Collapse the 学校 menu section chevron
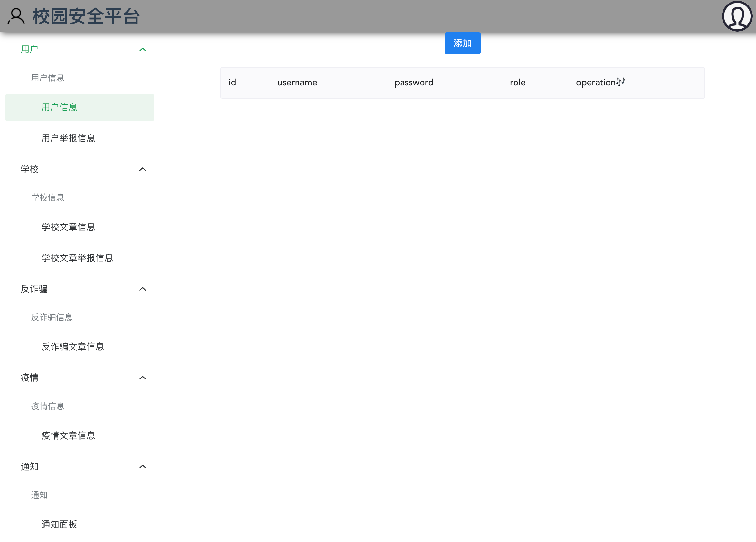 (x=142, y=169)
